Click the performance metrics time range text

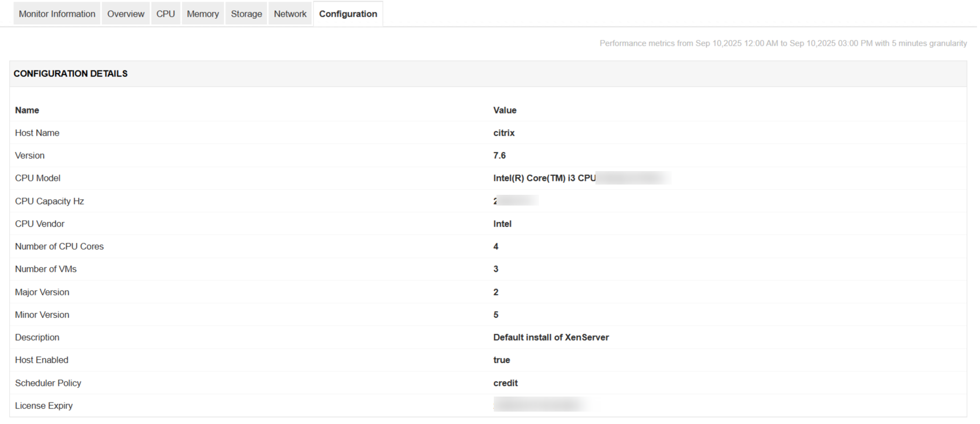(783, 44)
